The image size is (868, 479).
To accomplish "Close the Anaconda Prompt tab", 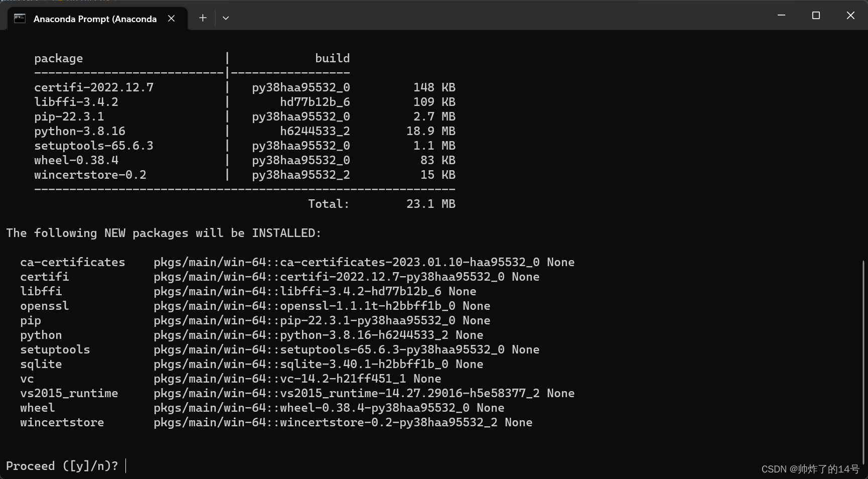I will (x=171, y=18).
